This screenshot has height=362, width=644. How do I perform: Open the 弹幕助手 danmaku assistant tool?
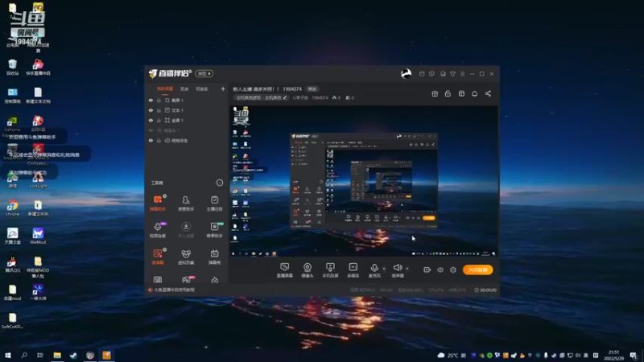pos(158,203)
